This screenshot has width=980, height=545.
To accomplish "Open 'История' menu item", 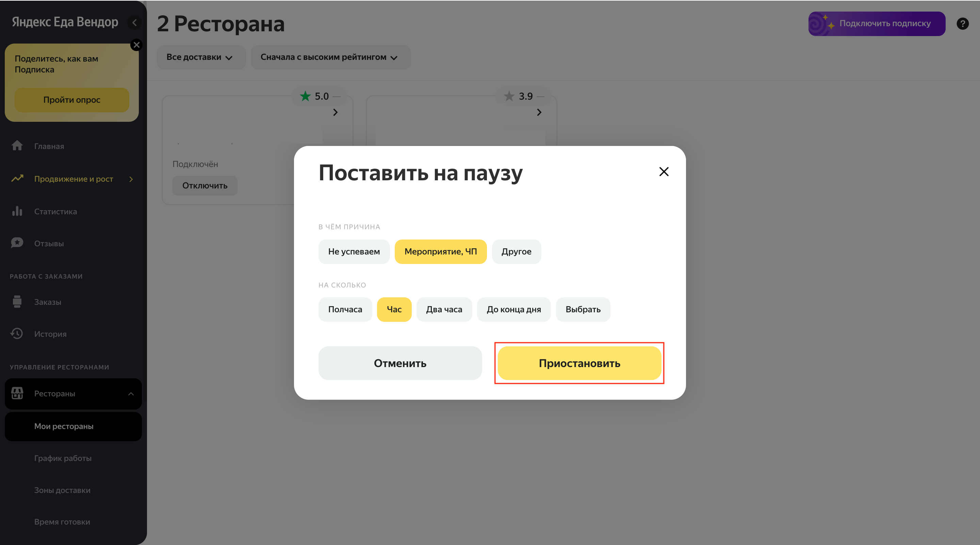I will point(50,334).
